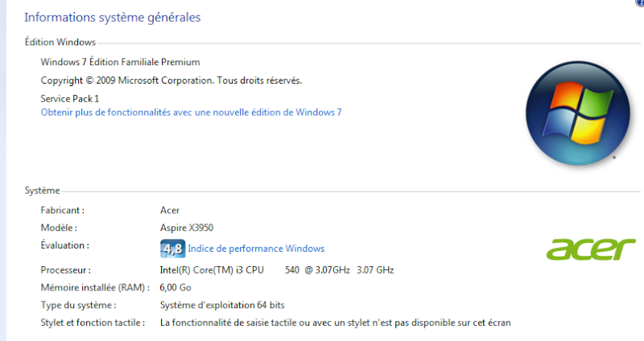
Task: Click the Intel Core i3 processor value
Action: [277, 270]
